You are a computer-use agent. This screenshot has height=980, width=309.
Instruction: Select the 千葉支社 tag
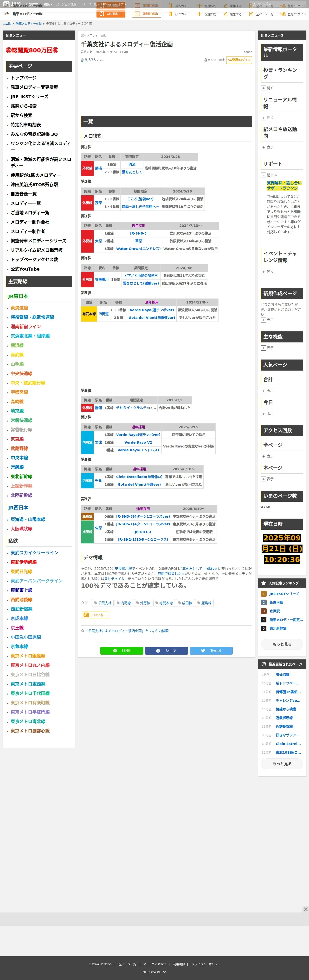coord(103,603)
